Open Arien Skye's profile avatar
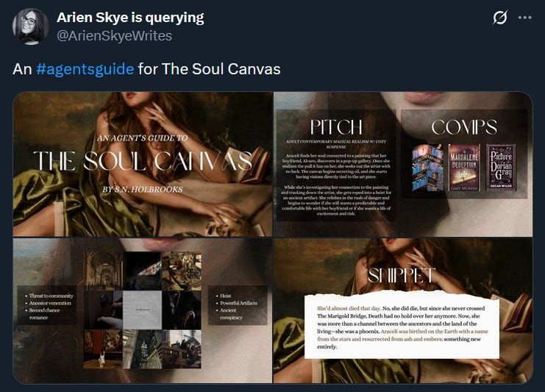The image size is (545, 392). pyautogui.click(x=31, y=26)
